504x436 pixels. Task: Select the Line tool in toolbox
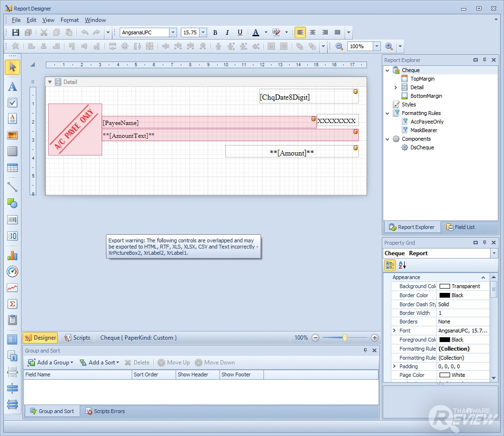coord(12,187)
